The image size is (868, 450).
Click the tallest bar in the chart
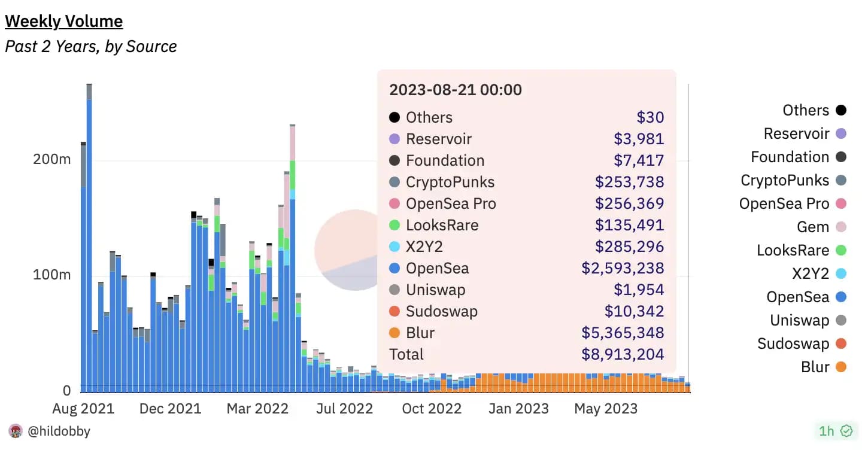point(89,238)
